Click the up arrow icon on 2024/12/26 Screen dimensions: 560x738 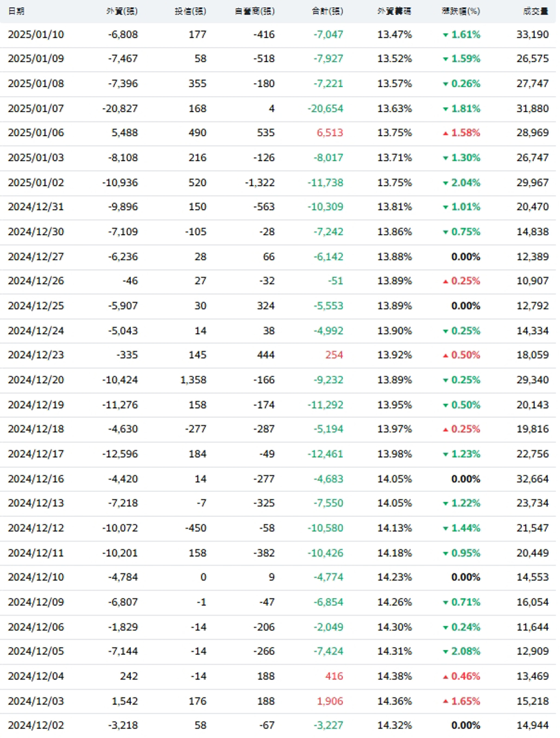(446, 282)
